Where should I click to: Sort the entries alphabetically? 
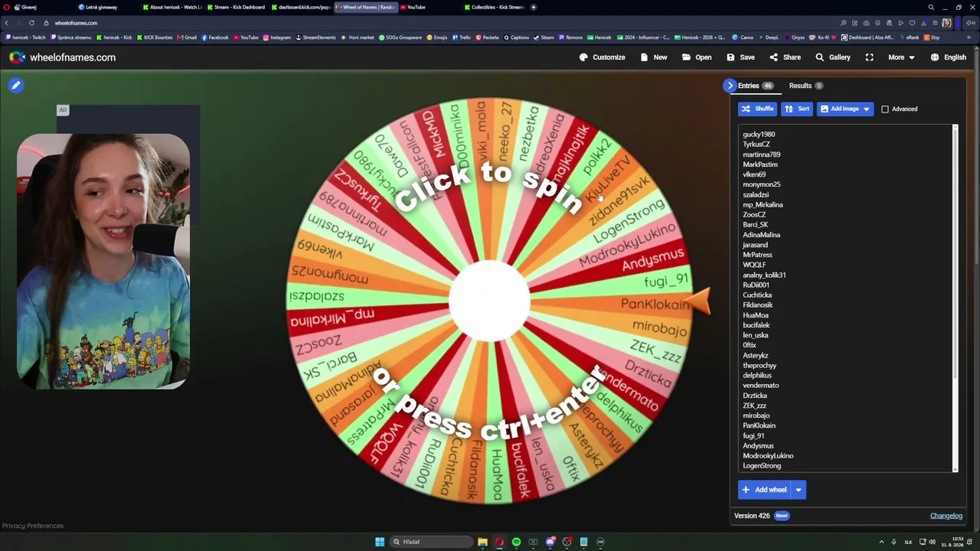click(797, 109)
